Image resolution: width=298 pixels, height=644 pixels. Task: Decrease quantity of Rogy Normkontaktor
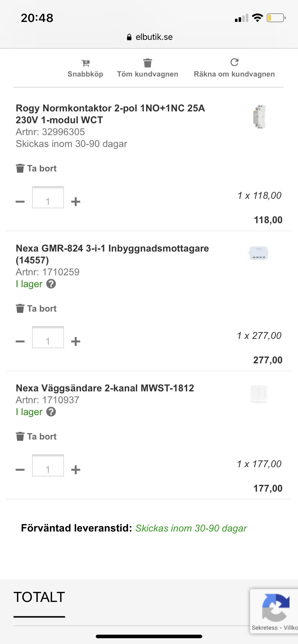coord(20,202)
